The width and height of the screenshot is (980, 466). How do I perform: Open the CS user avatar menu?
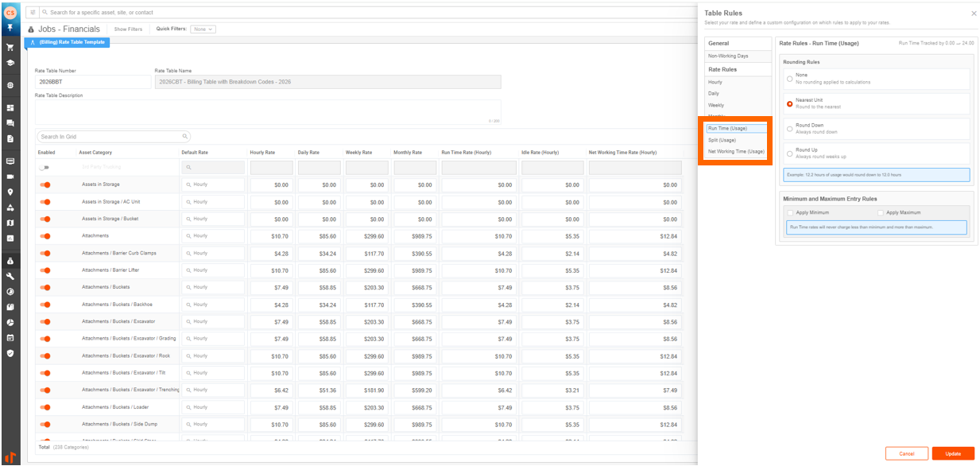pos(10,12)
